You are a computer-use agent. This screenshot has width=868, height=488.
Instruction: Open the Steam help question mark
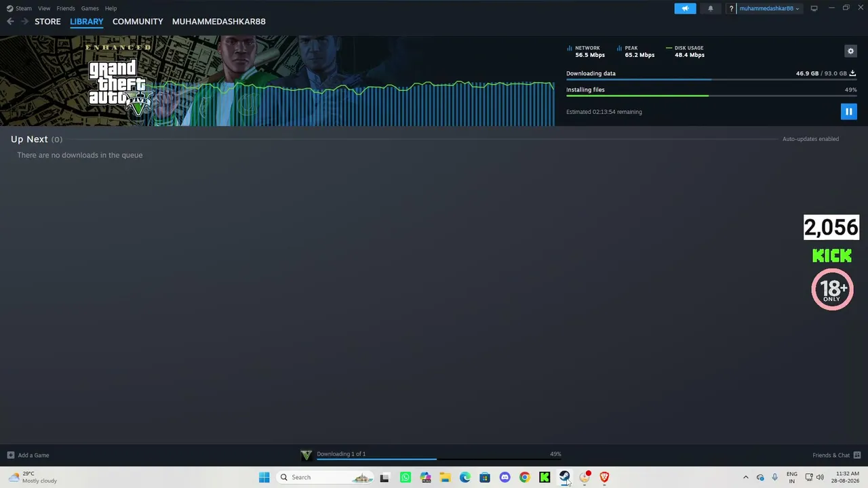tap(731, 8)
